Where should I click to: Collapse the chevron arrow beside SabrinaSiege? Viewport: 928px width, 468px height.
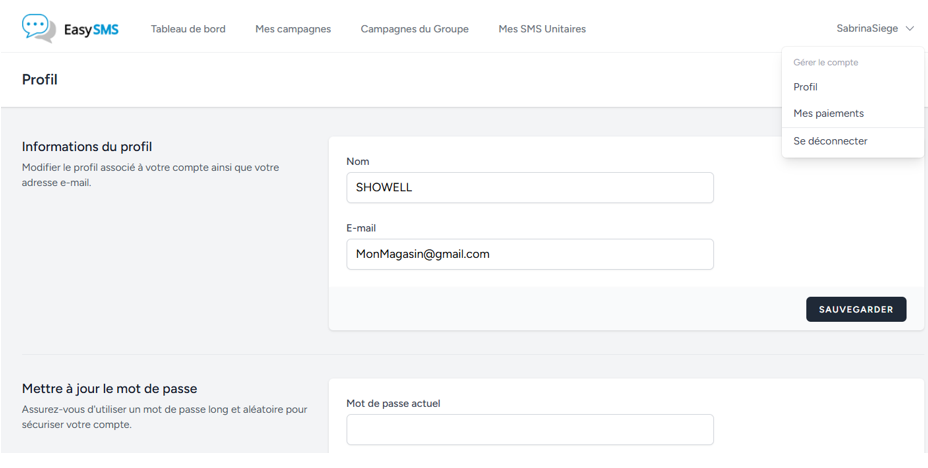coord(910,29)
